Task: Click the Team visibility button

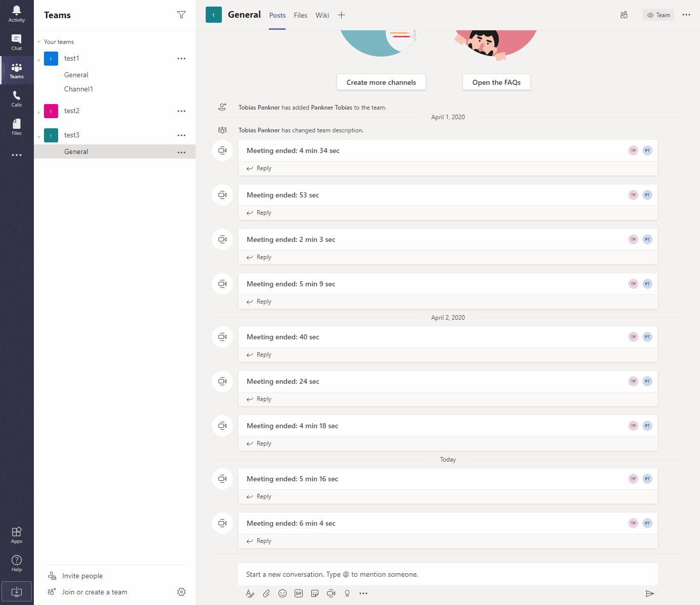Action: tap(658, 15)
